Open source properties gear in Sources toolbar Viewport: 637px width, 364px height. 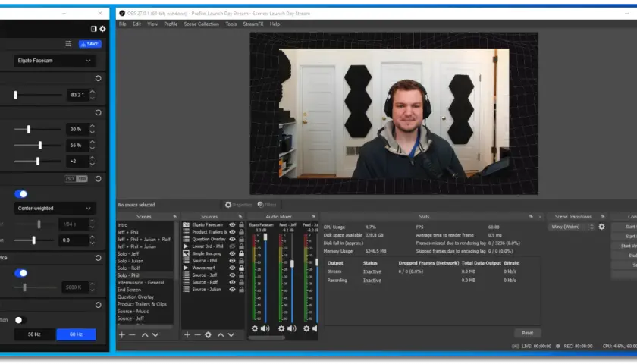pos(208,334)
